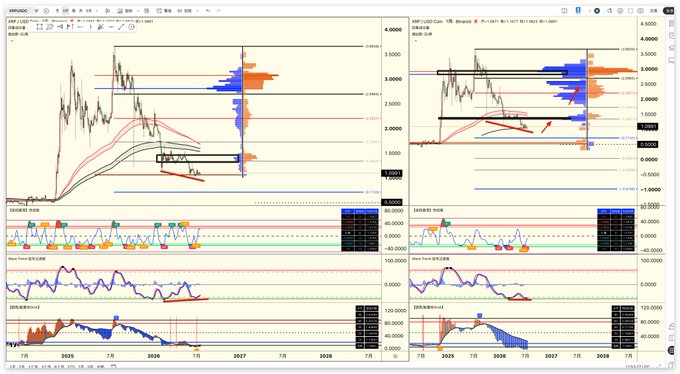
Task: Select the Wave Trend indicator label in the left chart
Action: click(x=26, y=259)
